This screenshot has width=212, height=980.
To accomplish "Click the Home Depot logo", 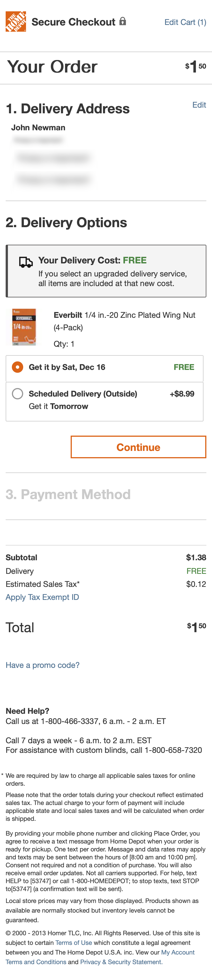I will coord(16,22).
